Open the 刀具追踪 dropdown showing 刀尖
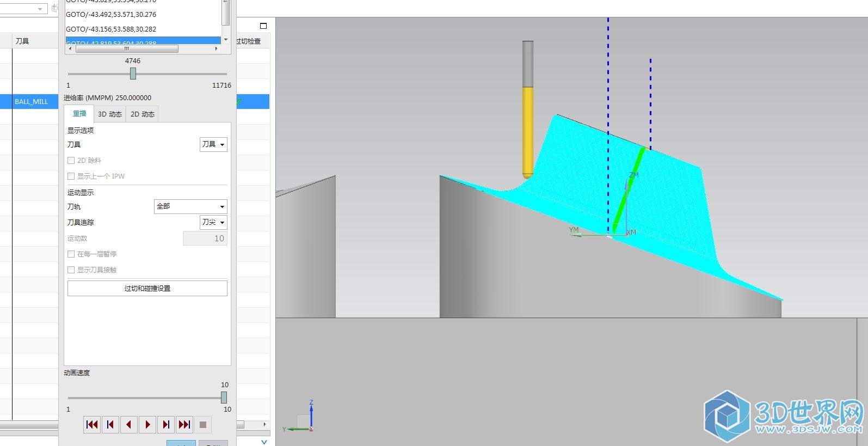Image resolution: width=868 pixels, height=446 pixels. point(213,222)
